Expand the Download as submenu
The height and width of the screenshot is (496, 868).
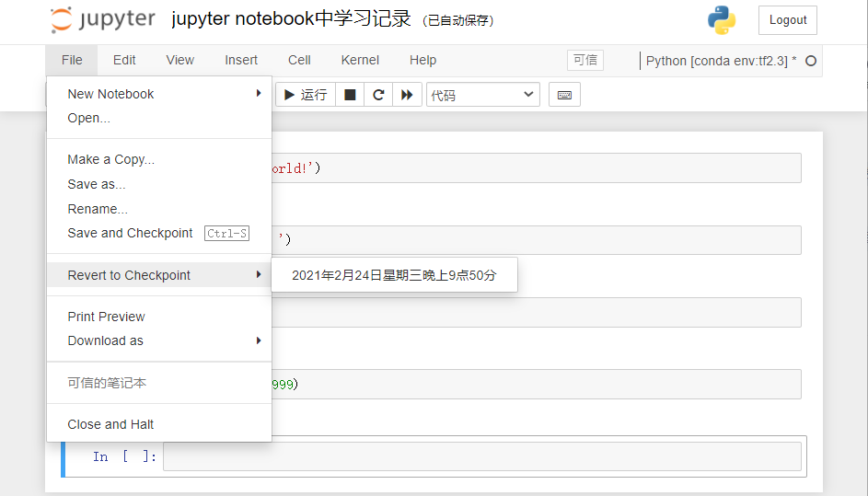pyautogui.click(x=159, y=341)
